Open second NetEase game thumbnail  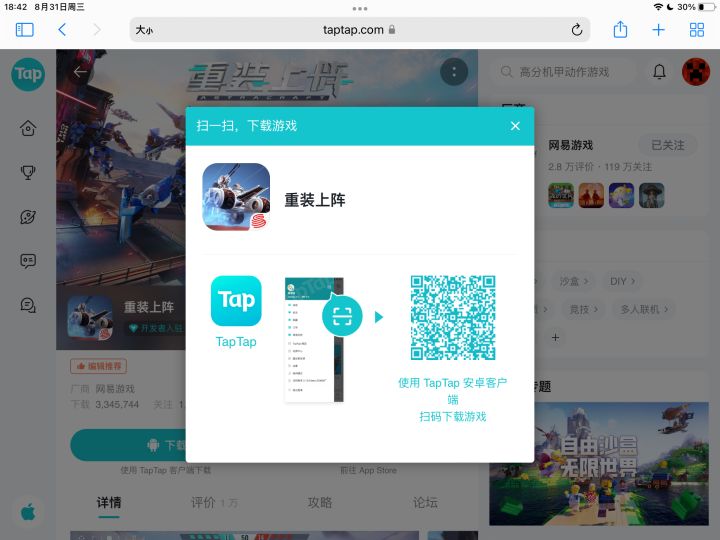click(x=591, y=195)
